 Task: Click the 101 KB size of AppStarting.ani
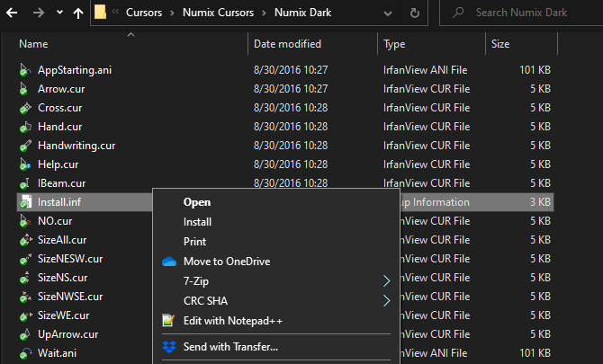pos(535,70)
